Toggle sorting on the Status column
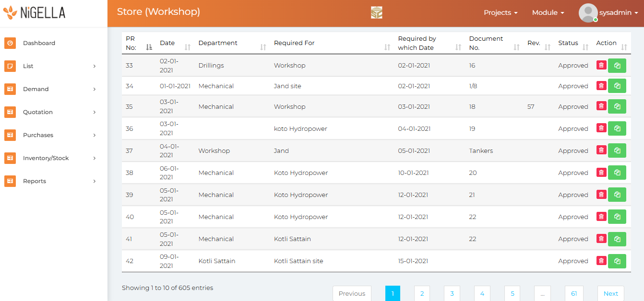This screenshot has height=301, width=644. [x=573, y=43]
